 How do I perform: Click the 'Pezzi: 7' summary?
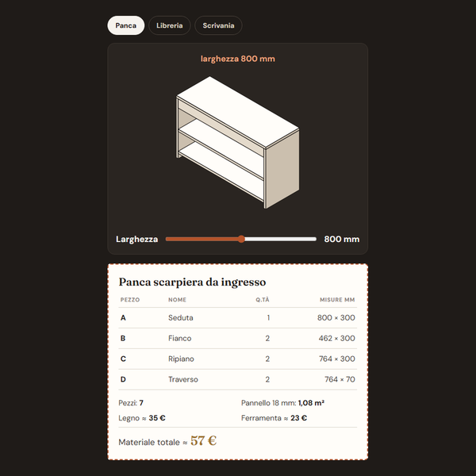[131, 403]
